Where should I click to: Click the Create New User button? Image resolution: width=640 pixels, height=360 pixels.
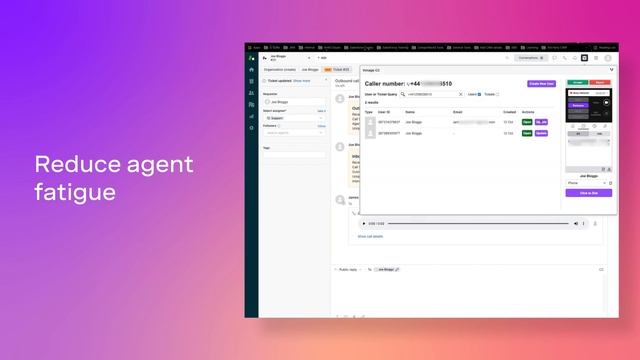(x=541, y=84)
